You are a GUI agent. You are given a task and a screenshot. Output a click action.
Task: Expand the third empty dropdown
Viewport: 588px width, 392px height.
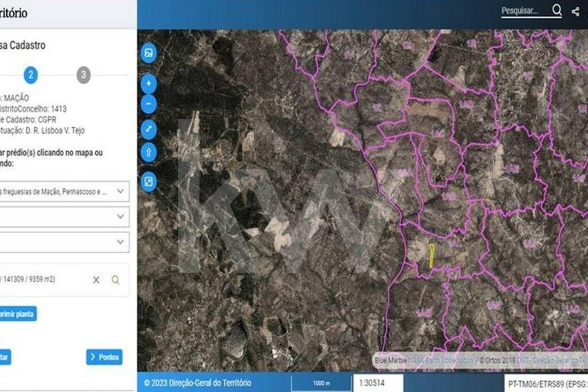(x=63, y=242)
